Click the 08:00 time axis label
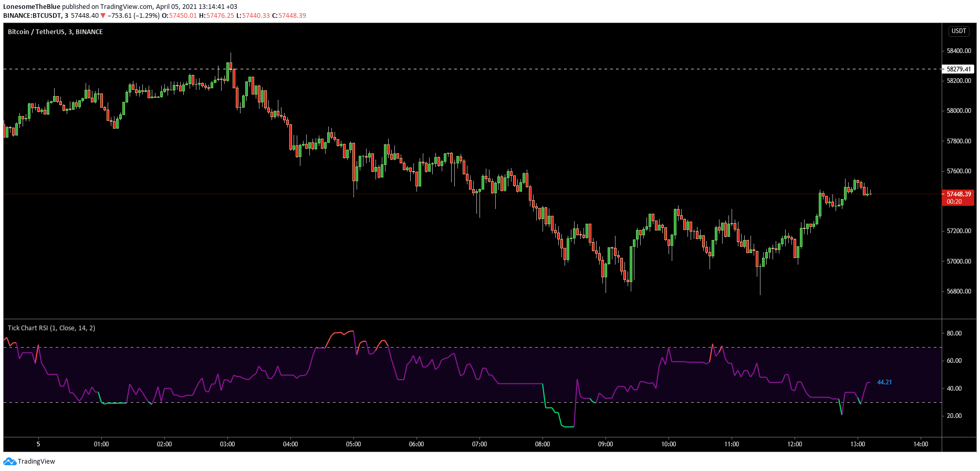Viewport: 980px width, 471px height. (543, 444)
